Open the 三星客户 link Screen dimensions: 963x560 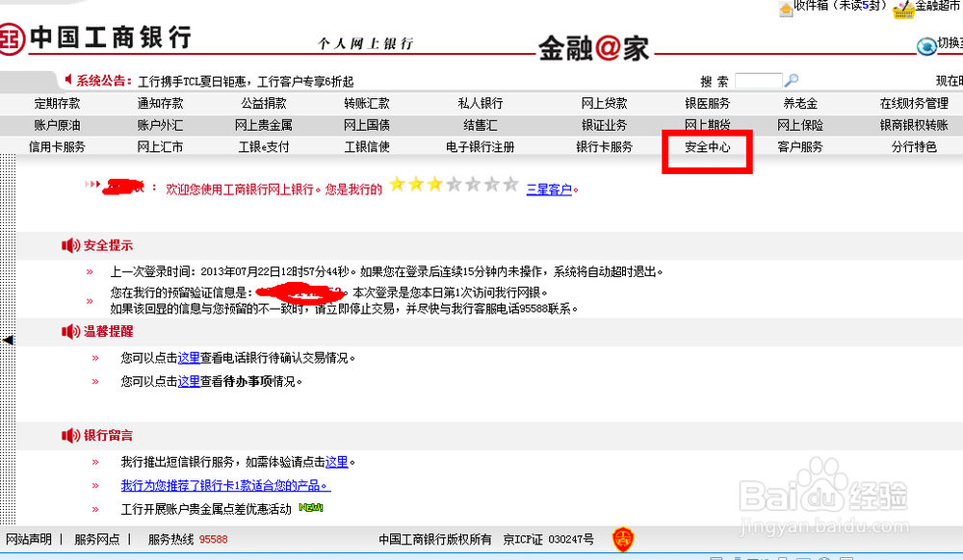click(x=549, y=189)
